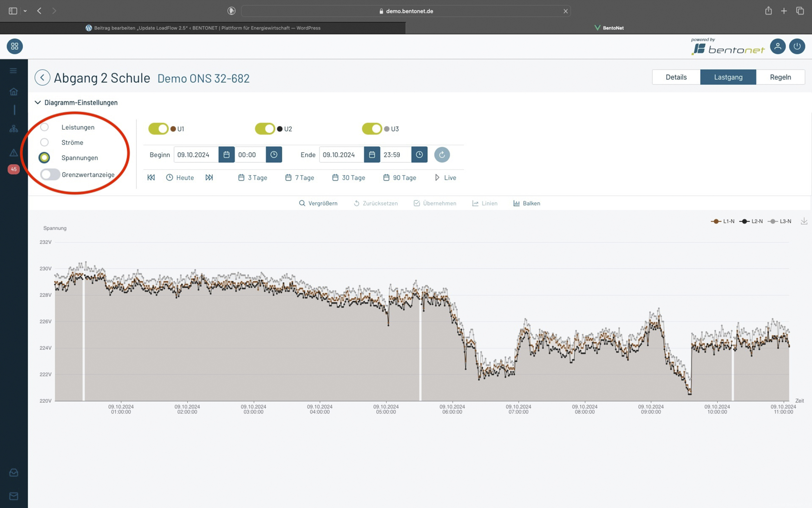812x508 pixels.
Task: Toggle the Safari sidebar icon
Action: 13,11
